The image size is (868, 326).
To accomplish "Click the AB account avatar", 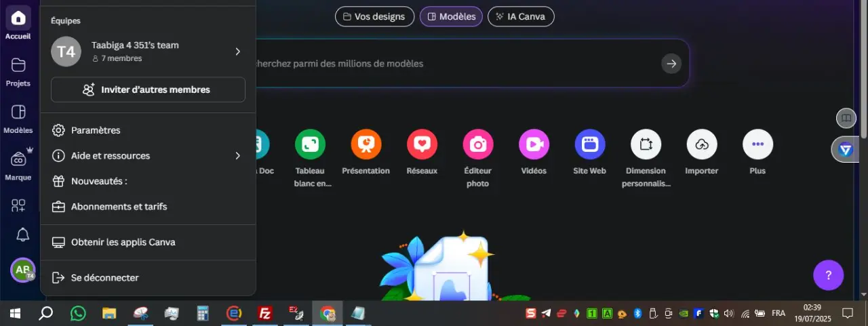I will 22,270.
